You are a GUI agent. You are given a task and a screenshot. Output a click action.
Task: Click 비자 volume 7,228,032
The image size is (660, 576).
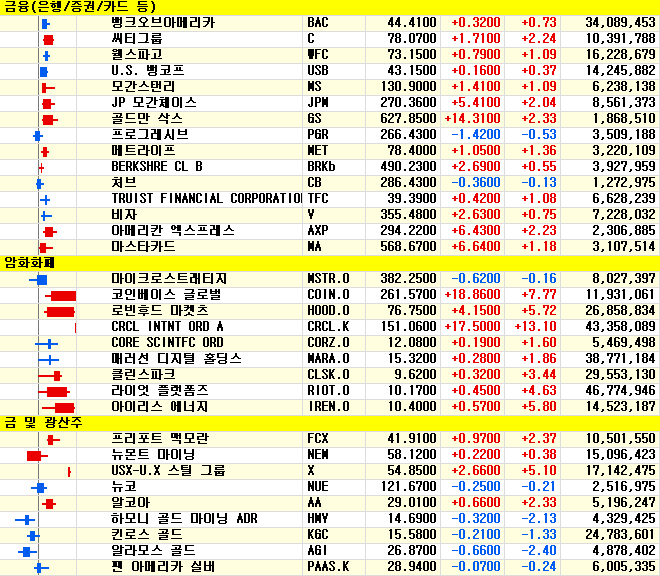pyautogui.click(x=623, y=214)
